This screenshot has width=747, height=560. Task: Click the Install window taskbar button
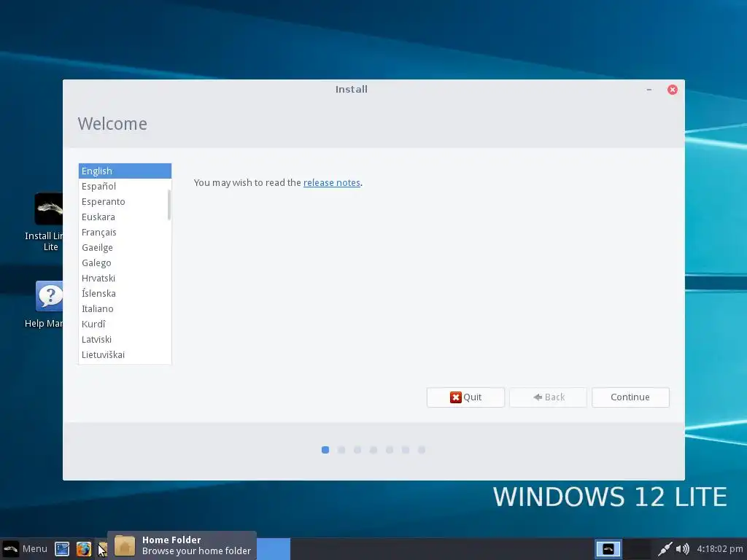click(x=274, y=549)
